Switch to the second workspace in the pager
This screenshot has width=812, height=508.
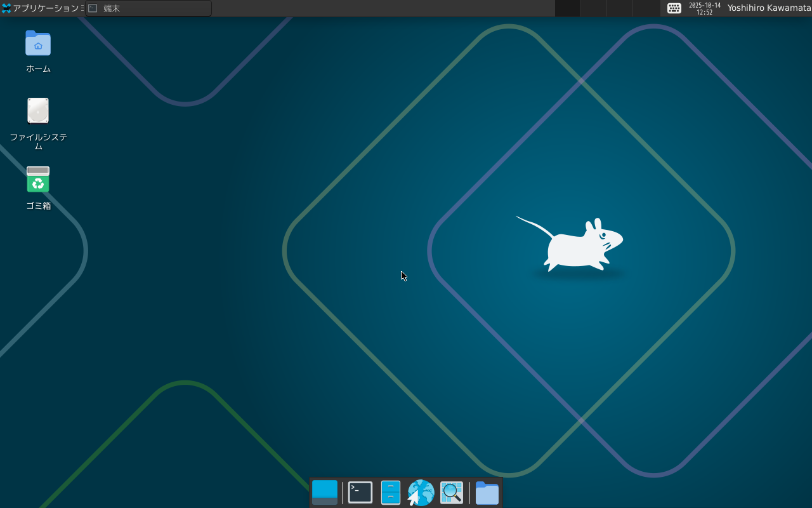pos(593,8)
